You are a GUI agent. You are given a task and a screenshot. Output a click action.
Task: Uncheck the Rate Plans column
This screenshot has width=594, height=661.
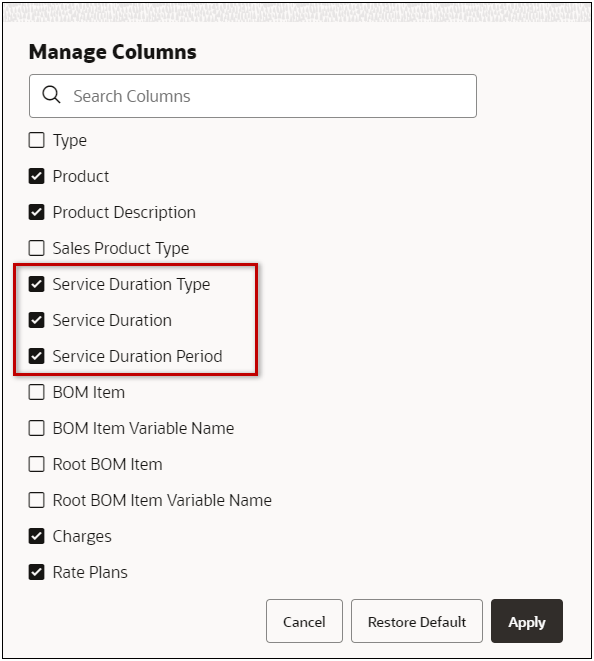[37, 572]
